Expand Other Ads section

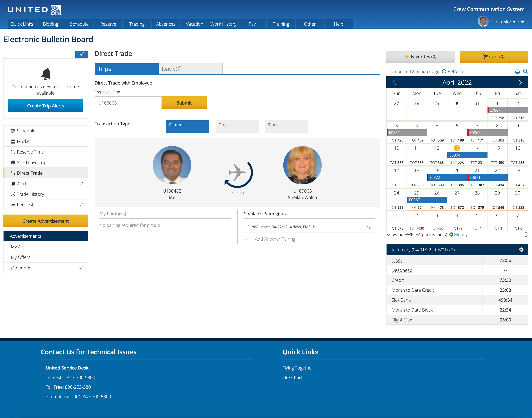click(x=81, y=268)
